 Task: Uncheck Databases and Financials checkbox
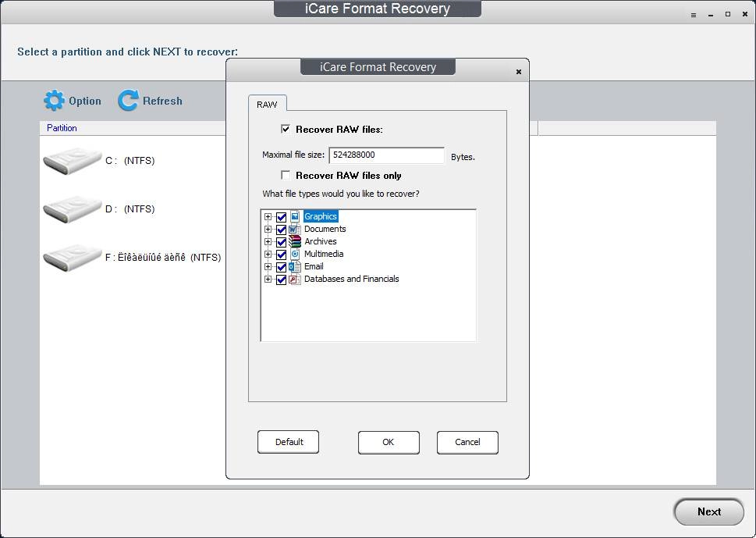tap(281, 280)
